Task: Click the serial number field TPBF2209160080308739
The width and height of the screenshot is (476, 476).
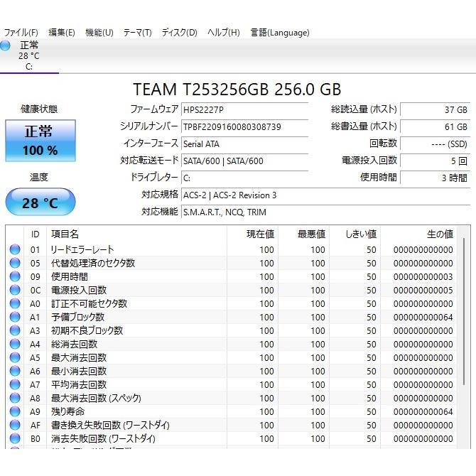Action: pos(244,126)
